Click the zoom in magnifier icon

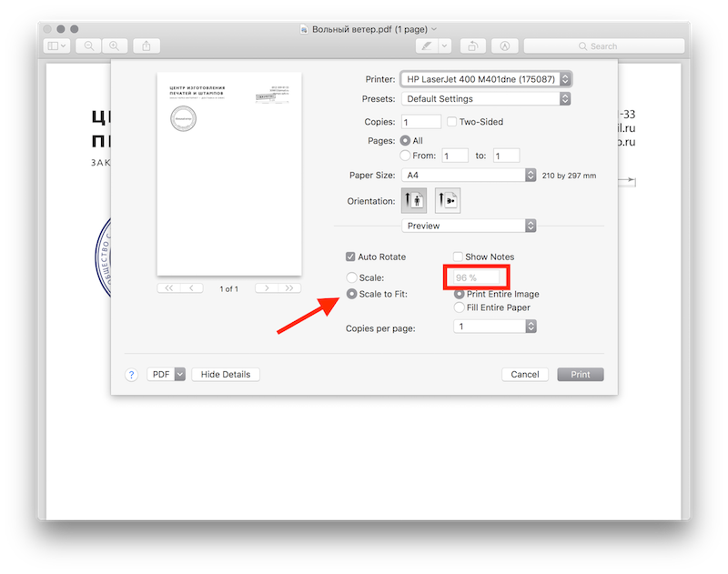click(x=114, y=45)
